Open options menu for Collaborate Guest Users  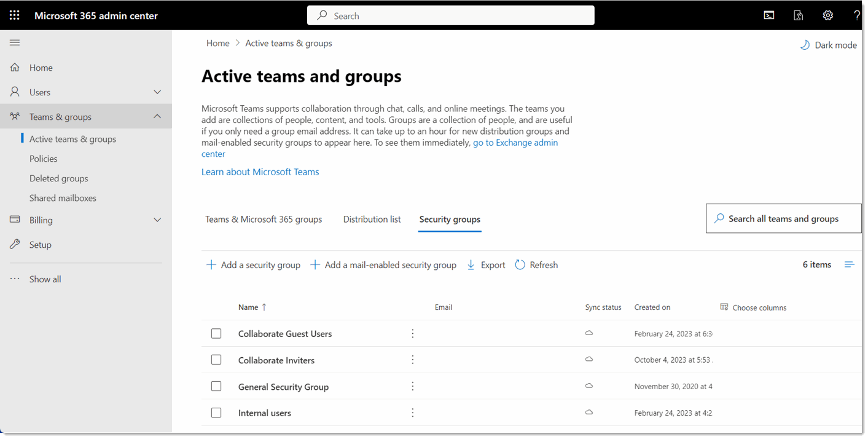[x=412, y=333]
